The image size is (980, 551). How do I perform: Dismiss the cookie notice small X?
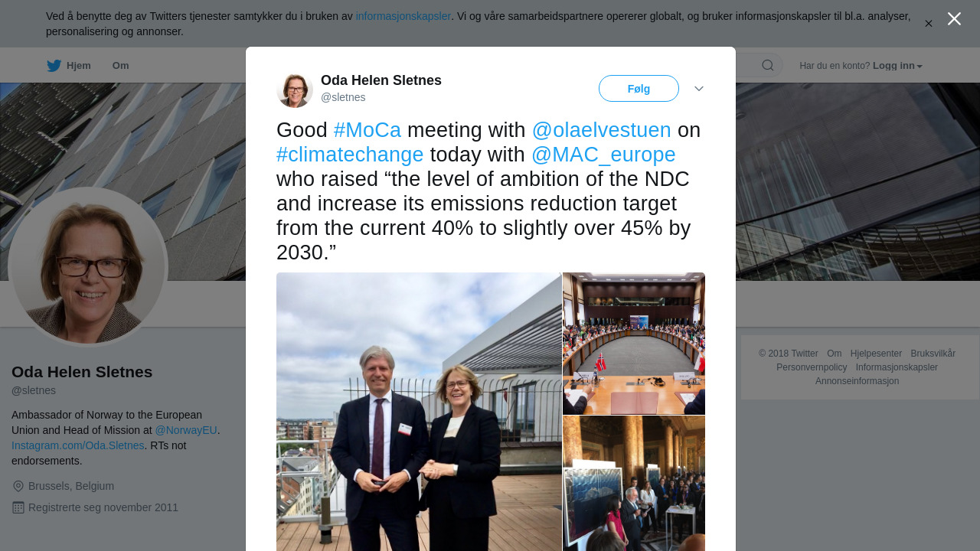pos(929,24)
